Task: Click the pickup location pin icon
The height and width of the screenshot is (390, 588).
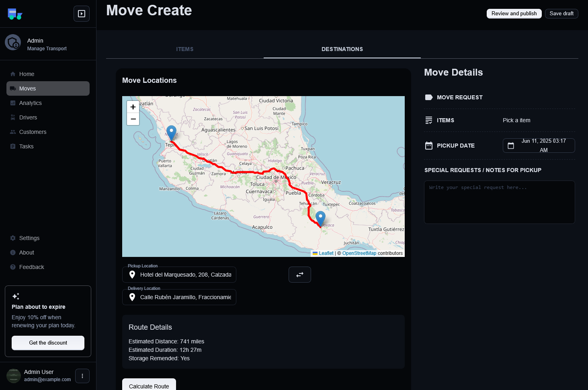Action: (132, 275)
